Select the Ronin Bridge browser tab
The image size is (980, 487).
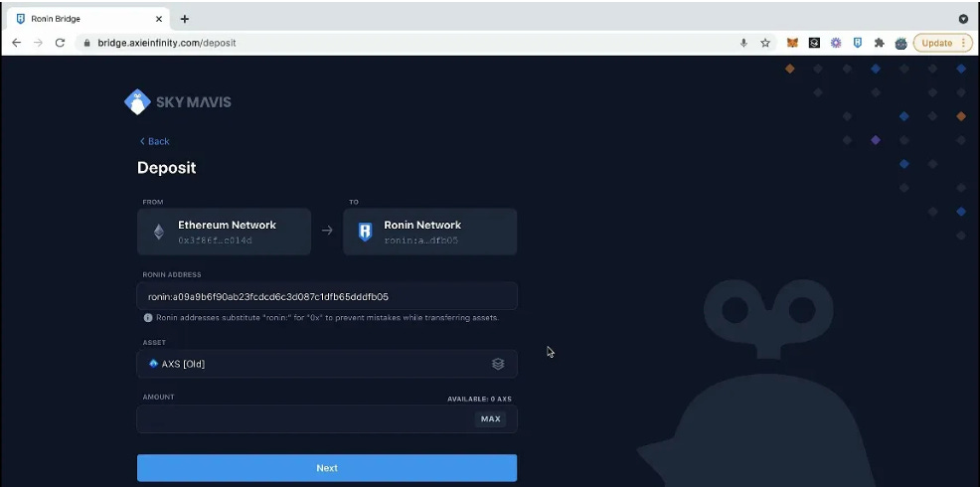click(88, 19)
